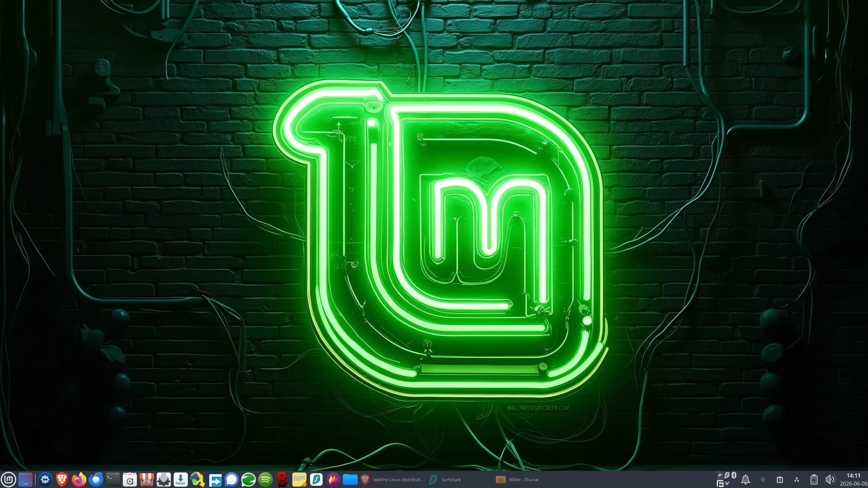Open the yellow sticky notes app
868x488 pixels.
point(299,479)
